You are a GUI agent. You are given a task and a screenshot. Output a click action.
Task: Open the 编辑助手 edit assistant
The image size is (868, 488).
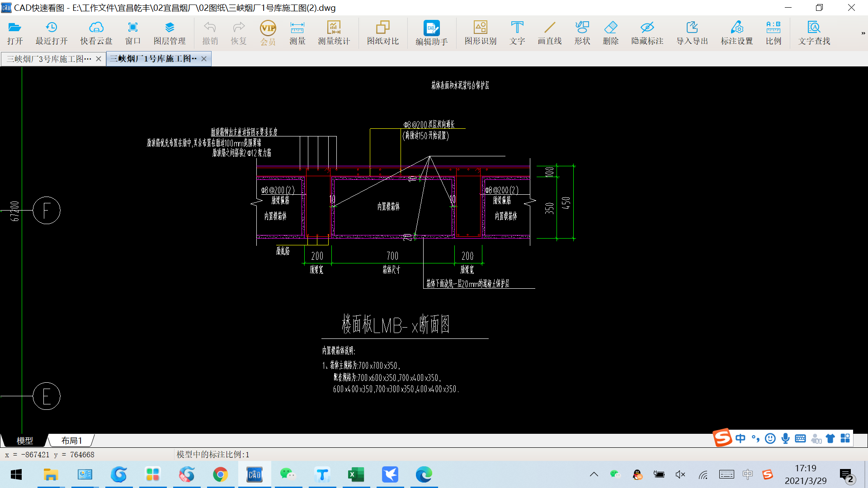[431, 33]
